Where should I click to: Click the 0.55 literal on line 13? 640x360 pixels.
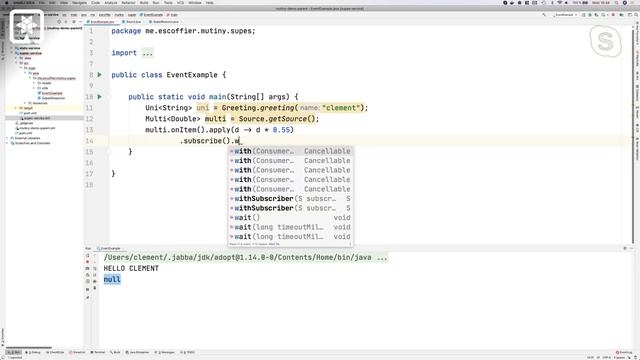click(x=281, y=130)
